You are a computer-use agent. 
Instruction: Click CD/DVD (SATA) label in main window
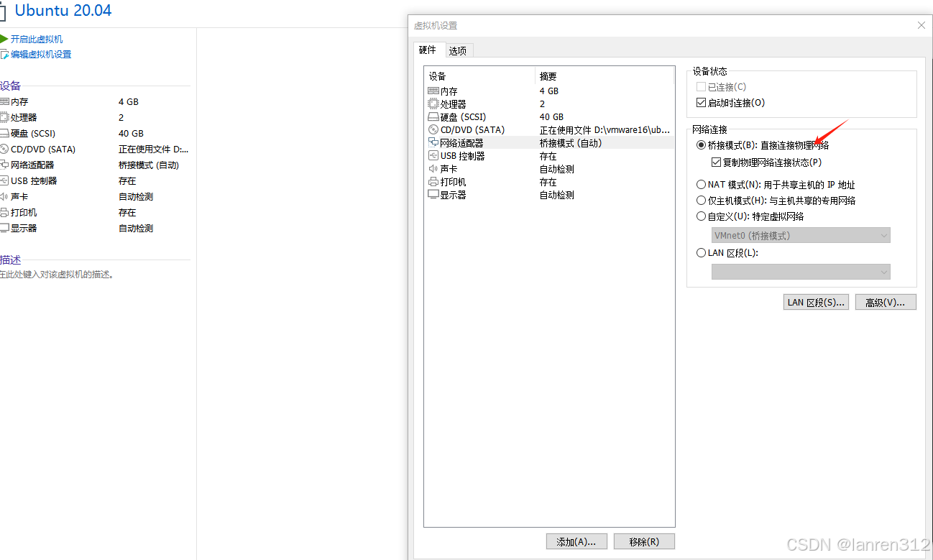point(43,150)
